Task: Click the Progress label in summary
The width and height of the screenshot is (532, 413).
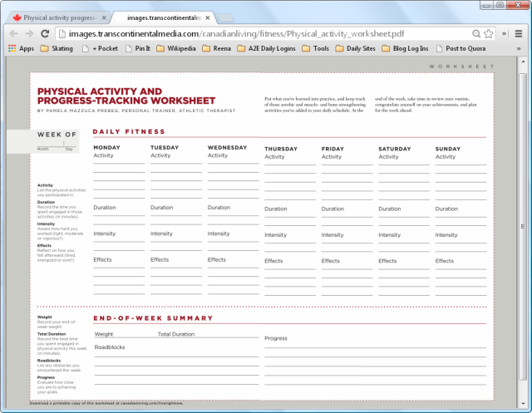Action: point(276,338)
